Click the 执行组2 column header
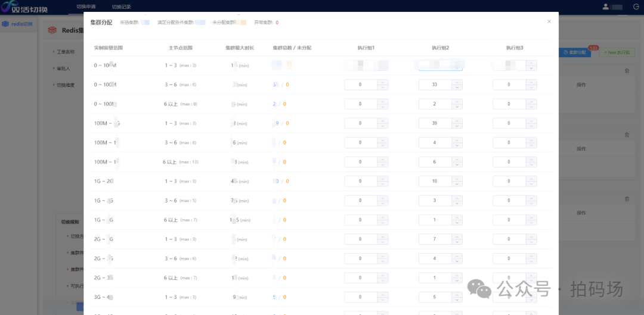Viewport: 644px width, 315px height. coord(440,48)
